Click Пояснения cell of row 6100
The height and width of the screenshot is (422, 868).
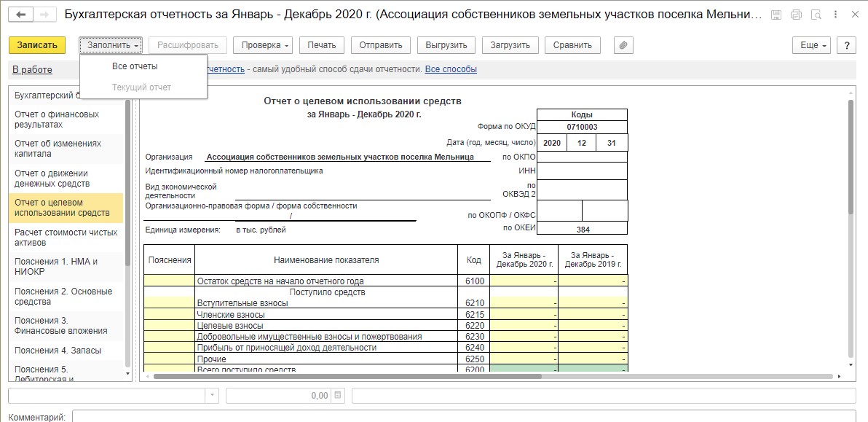170,281
